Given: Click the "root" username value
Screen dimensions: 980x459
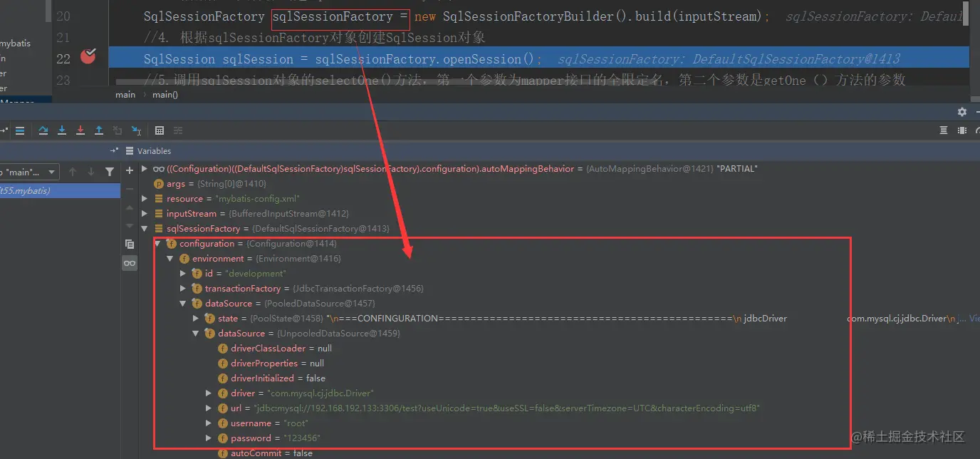Looking at the screenshot, I should (x=296, y=423).
